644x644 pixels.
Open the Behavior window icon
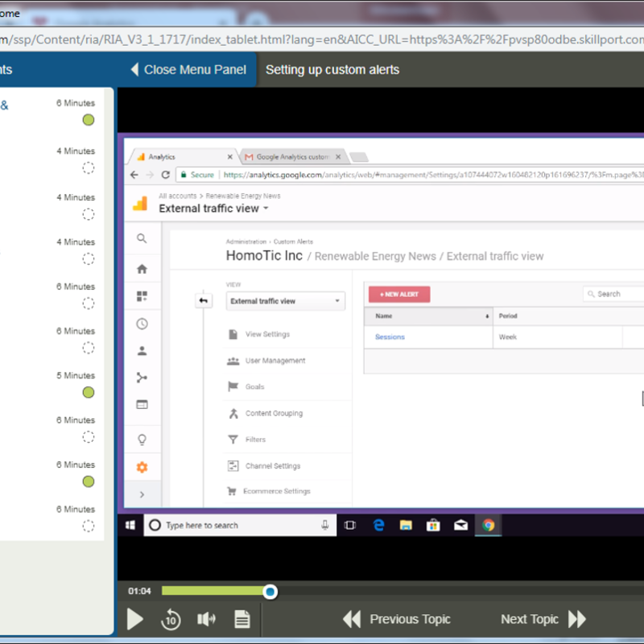(142, 405)
